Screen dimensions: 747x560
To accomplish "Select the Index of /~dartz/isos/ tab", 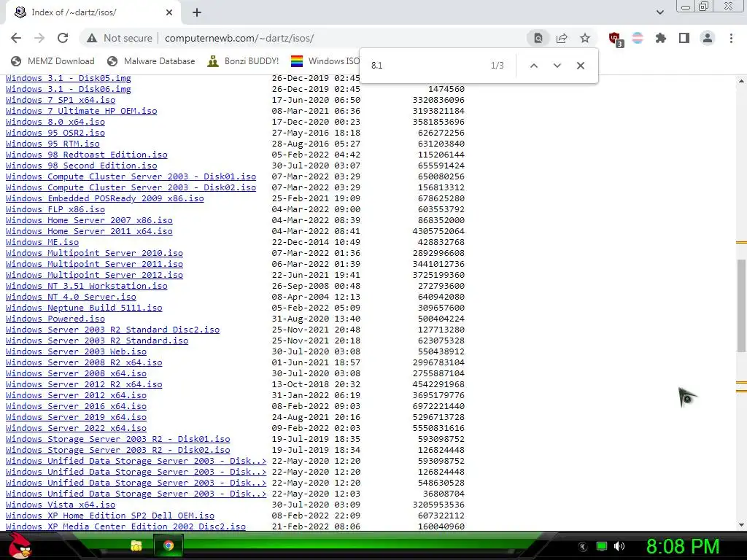I will tap(93, 13).
